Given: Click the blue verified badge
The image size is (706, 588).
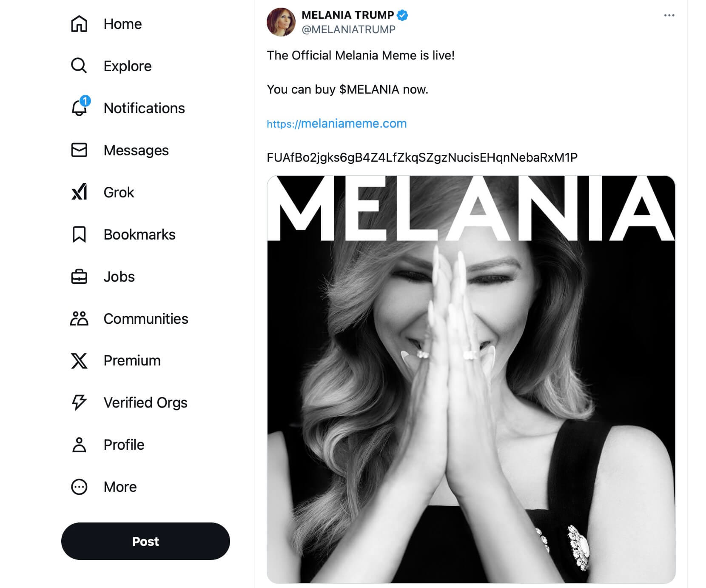Looking at the screenshot, I should (x=402, y=15).
